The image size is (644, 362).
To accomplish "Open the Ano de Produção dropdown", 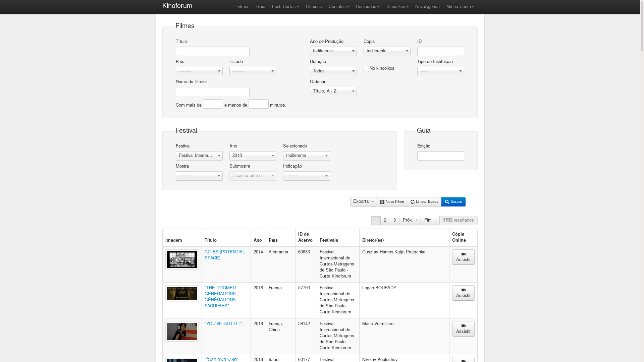I will click(333, 51).
